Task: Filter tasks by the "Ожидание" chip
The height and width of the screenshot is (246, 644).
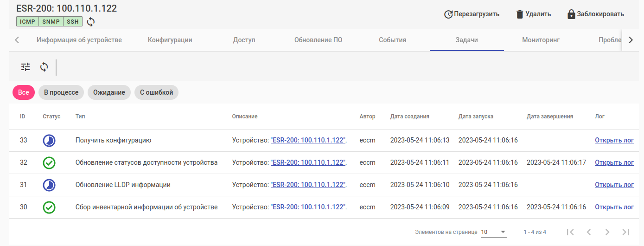Action: pyautogui.click(x=109, y=92)
